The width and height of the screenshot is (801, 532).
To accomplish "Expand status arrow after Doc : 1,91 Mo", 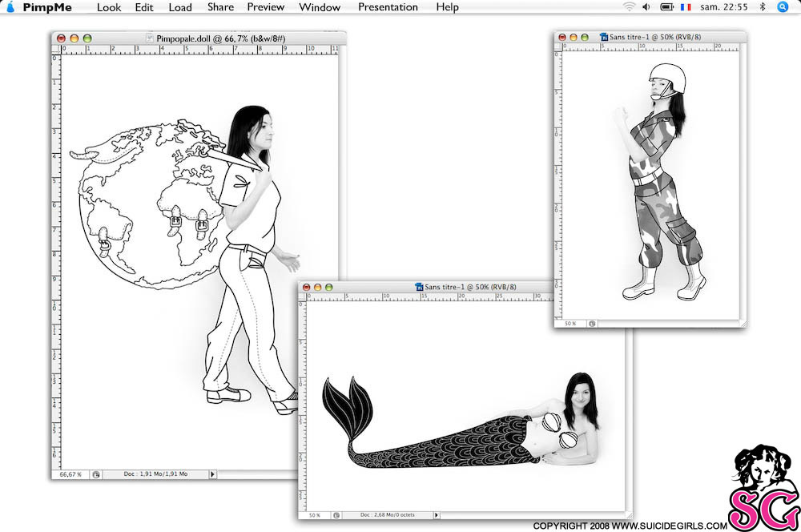I will [212, 474].
